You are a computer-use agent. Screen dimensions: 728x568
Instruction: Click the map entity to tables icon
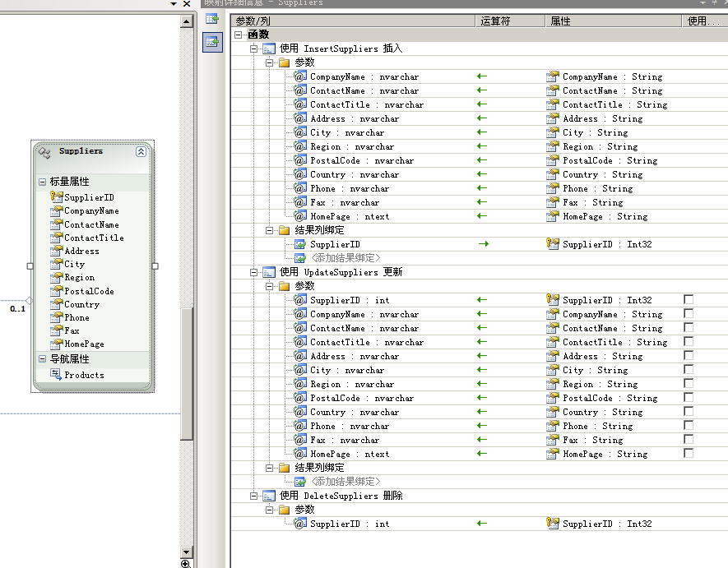coord(212,19)
